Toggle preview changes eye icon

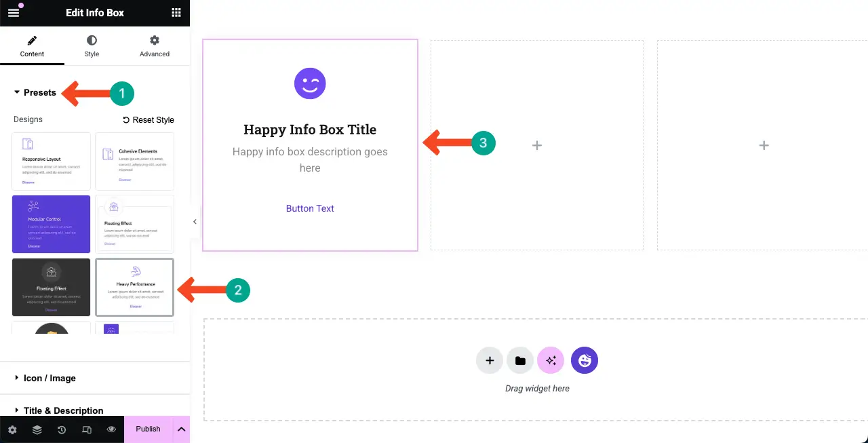tap(111, 429)
